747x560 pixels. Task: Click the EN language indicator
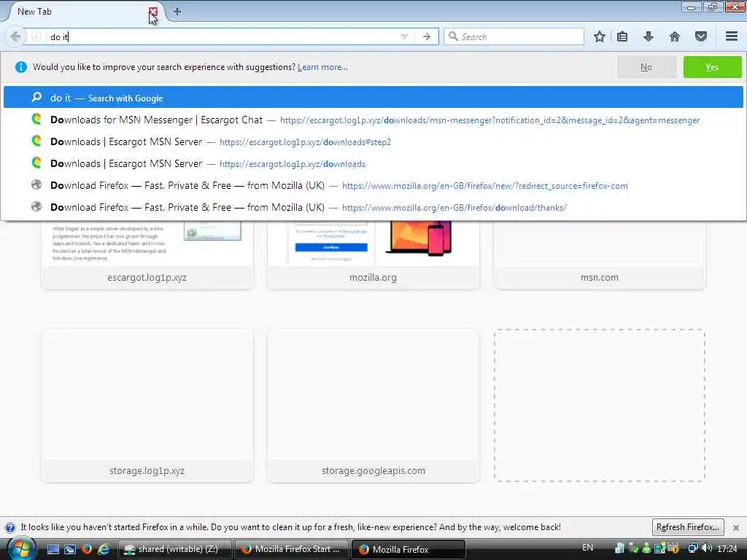point(588,548)
